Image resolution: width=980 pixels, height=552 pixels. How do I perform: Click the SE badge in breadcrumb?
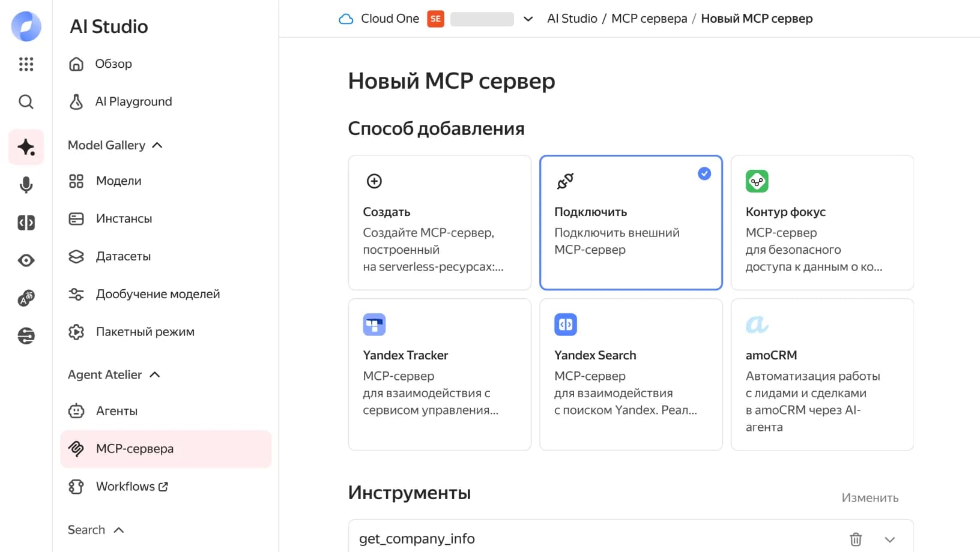435,19
